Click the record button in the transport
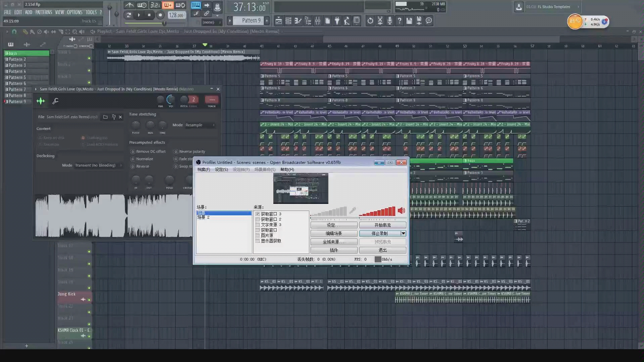This screenshot has height=362, width=644. (160, 15)
